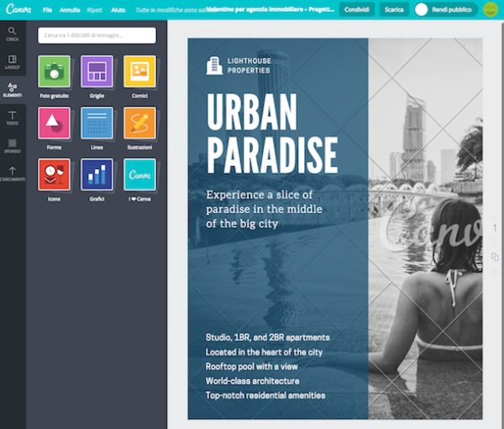Choose the Griglie grids icon

pos(97,71)
